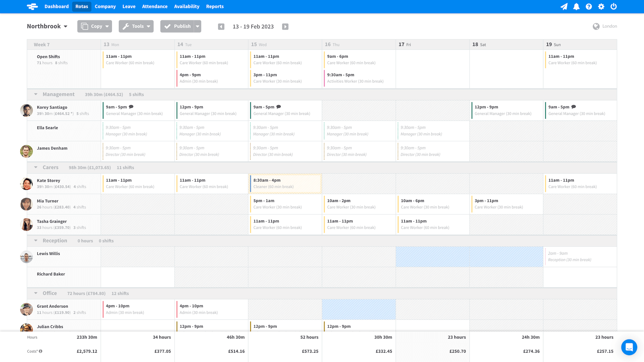Switch to the Attendance tab
Screen dimensions: 644x362
click(x=155, y=6)
